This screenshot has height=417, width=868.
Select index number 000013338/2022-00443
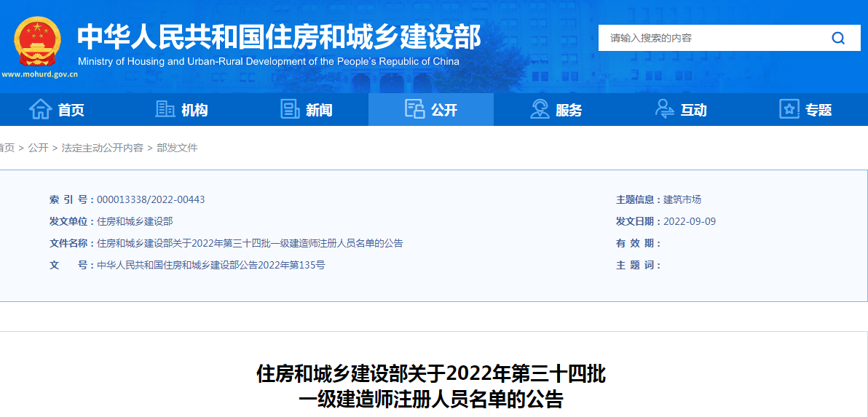tap(151, 199)
